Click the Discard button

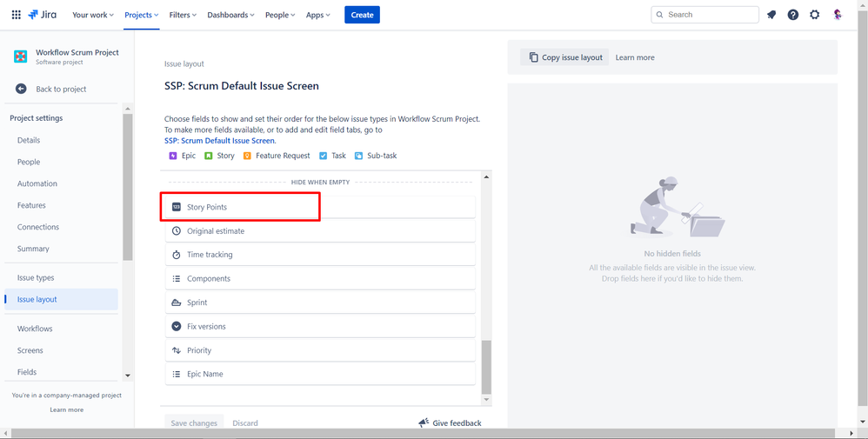coord(245,423)
